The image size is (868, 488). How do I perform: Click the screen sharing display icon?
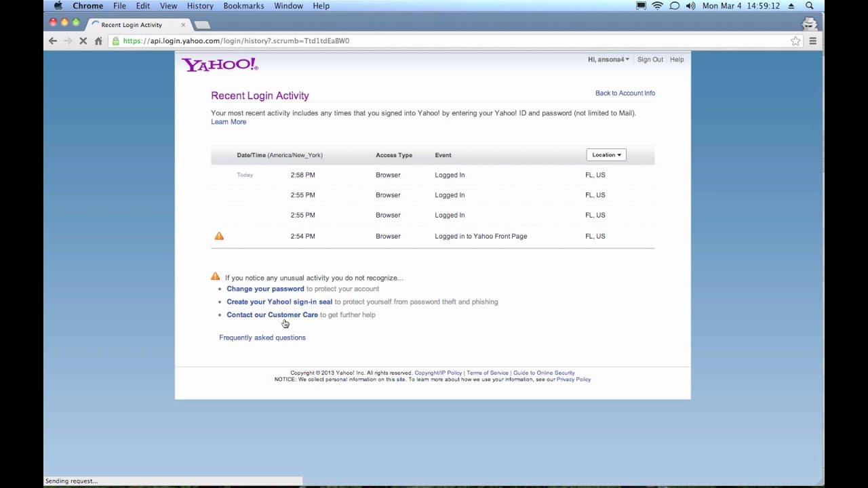tap(641, 6)
